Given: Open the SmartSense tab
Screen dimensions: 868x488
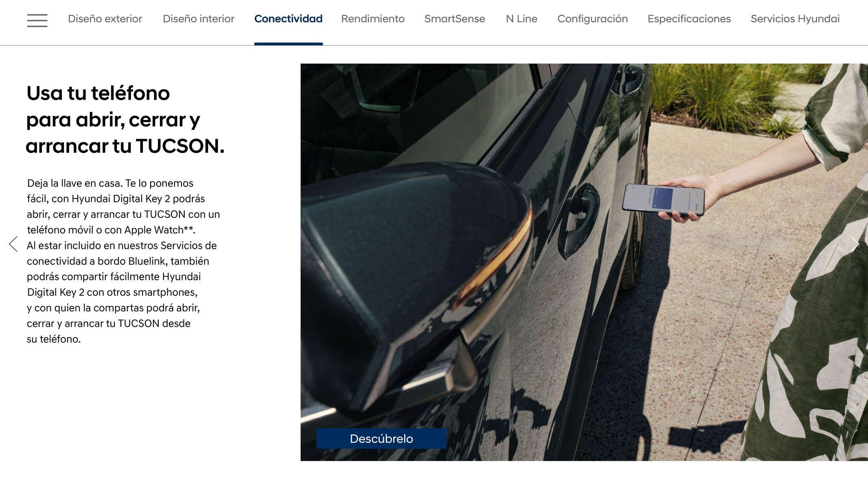Looking at the screenshot, I should (455, 19).
